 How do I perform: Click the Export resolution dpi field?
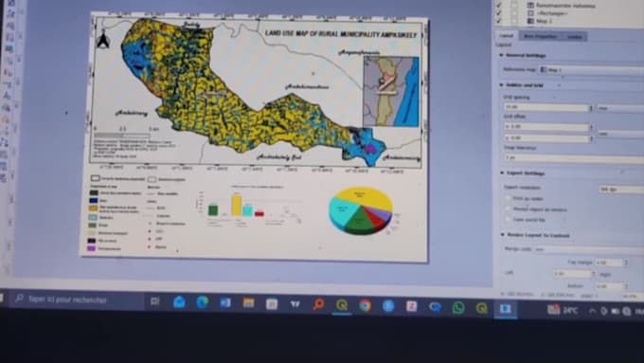[621, 190]
